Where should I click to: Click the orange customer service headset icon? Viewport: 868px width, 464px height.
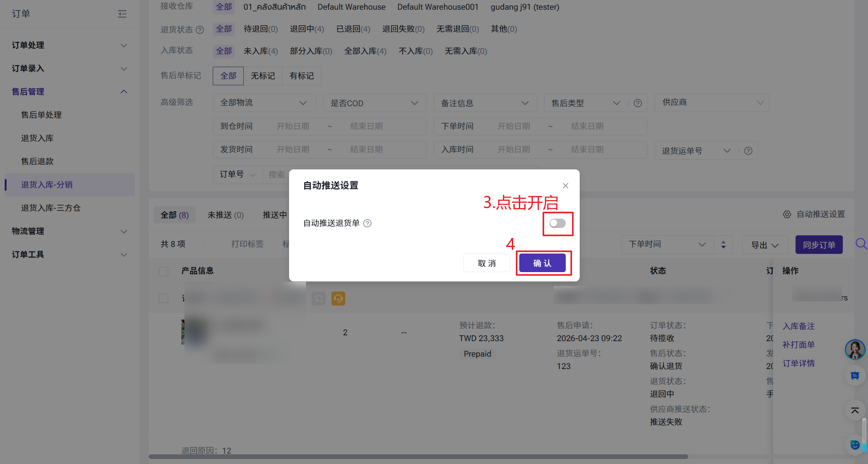[x=338, y=298]
